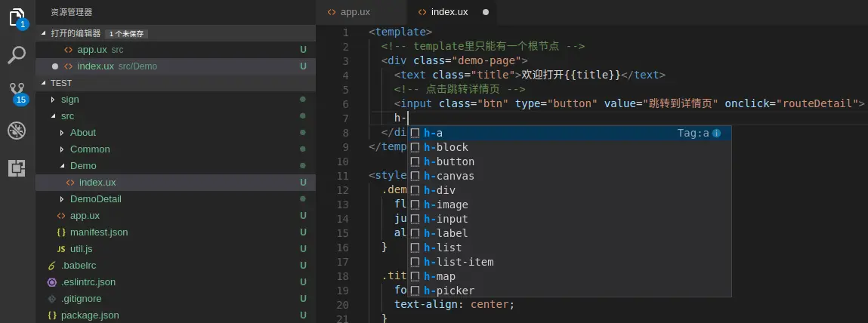Click the file icon of app.ux tab
Viewport: 868px width, 323px height.
coord(332,12)
